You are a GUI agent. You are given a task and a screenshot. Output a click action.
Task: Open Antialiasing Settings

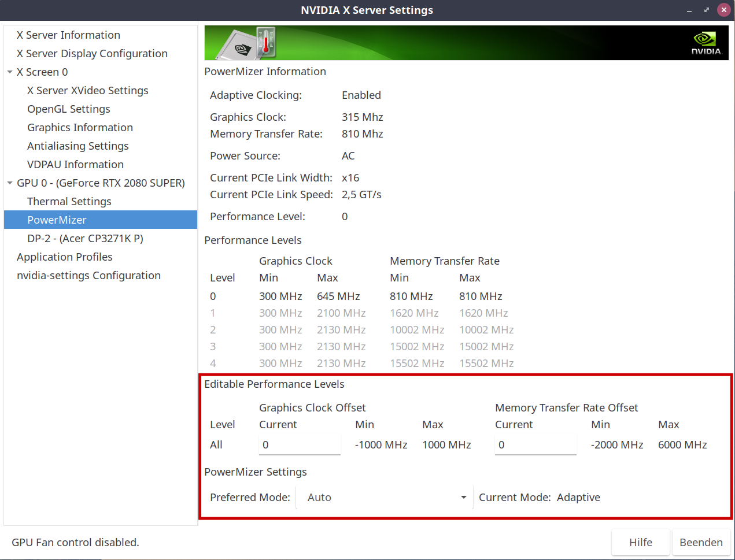(78, 146)
